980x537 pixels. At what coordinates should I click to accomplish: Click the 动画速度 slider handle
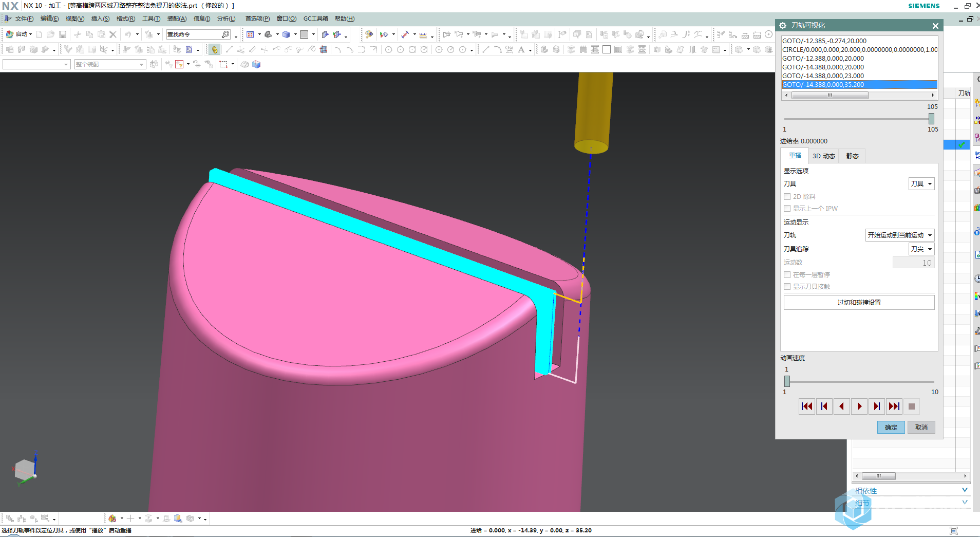(x=787, y=381)
